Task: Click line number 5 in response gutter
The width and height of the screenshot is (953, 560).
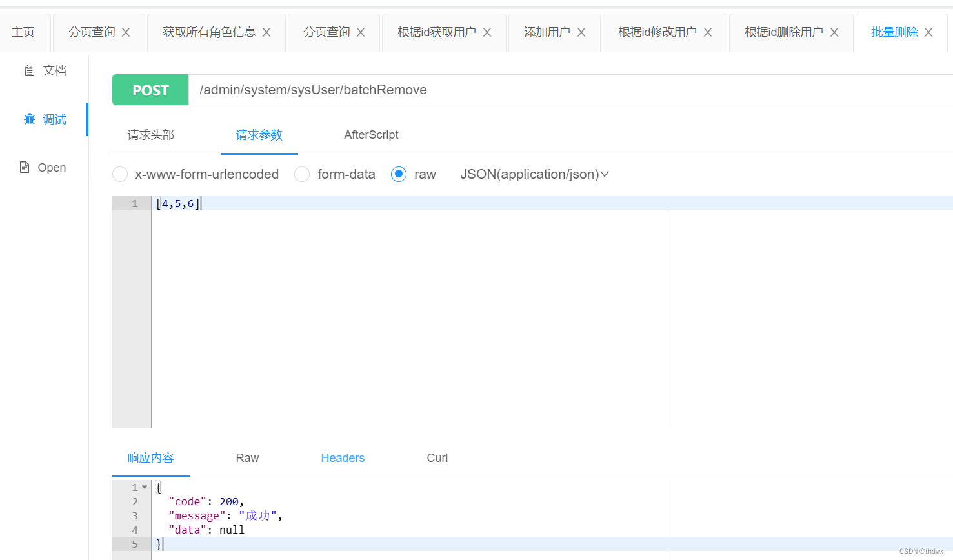Action: (x=135, y=544)
